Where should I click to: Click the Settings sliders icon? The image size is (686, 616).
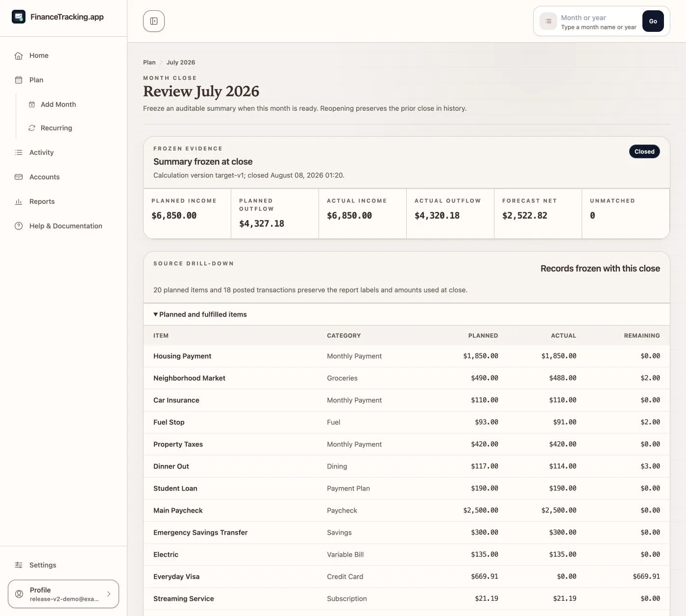point(19,565)
